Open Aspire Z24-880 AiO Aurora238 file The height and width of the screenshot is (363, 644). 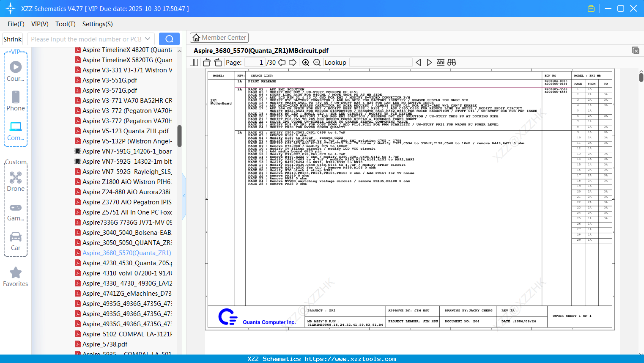pyautogui.click(x=123, y=192)
